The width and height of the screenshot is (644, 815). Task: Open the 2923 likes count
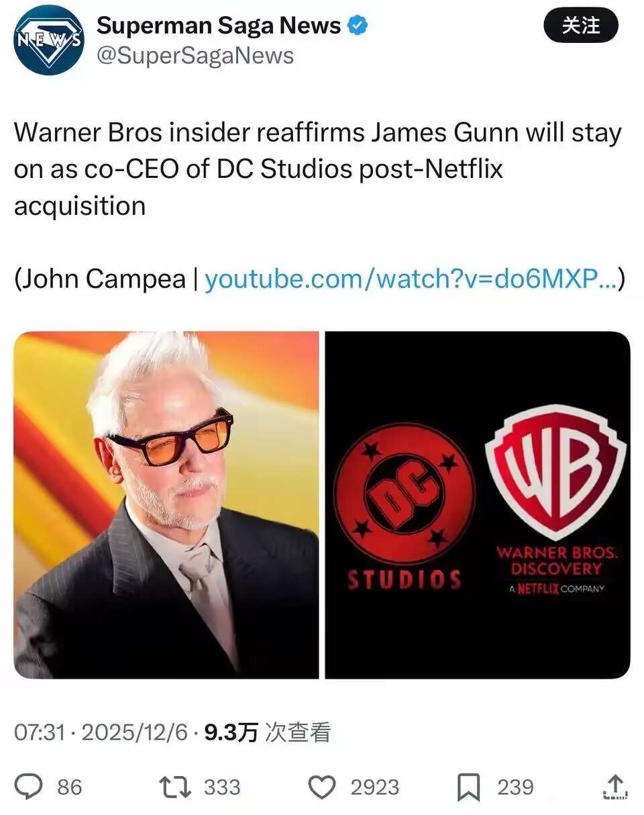[375, 787]
